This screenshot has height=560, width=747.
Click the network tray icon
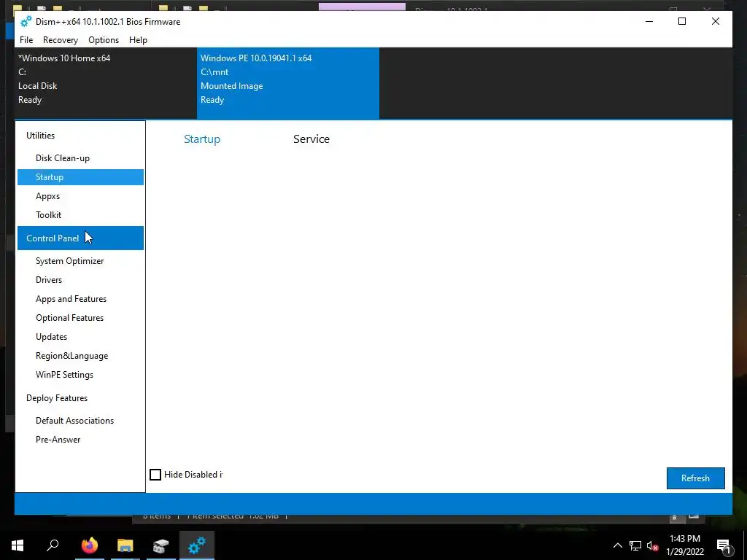coord(635,545)
